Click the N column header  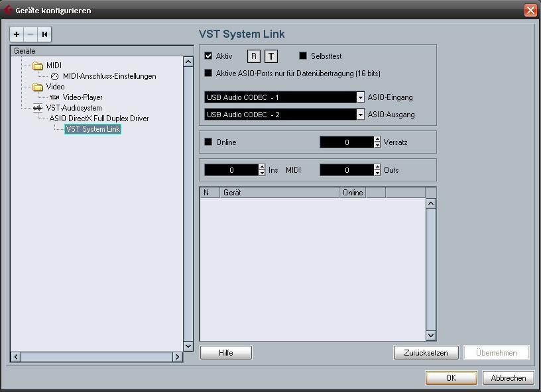click(x=210, y=193)
